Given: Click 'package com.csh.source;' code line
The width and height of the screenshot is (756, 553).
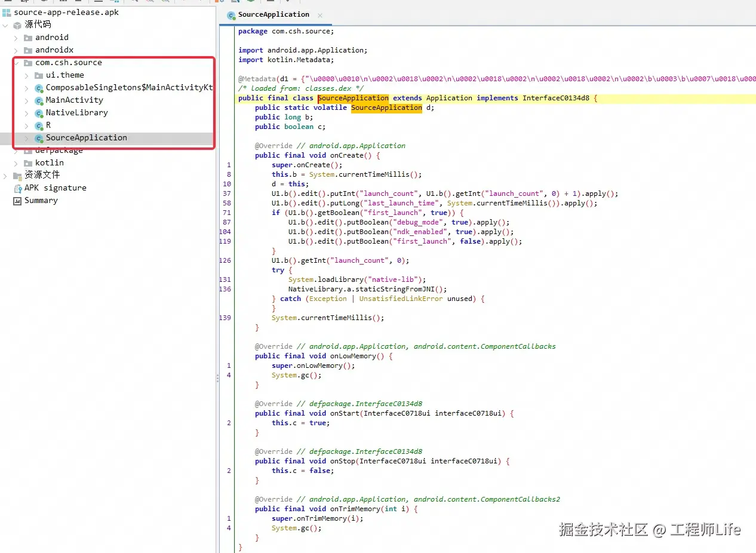Looking at the screenshot, I should pos(286,31).
